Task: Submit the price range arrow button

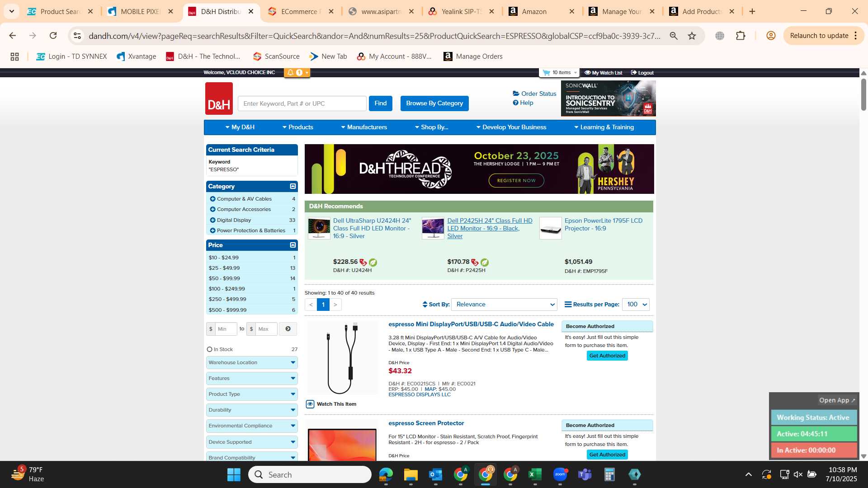Action: click(x=288, y=329)
